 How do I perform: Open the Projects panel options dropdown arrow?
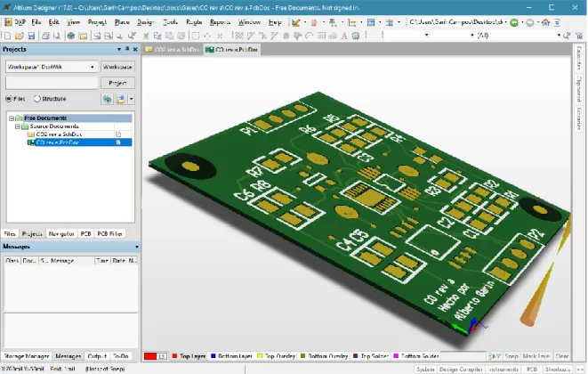[119, 49]
